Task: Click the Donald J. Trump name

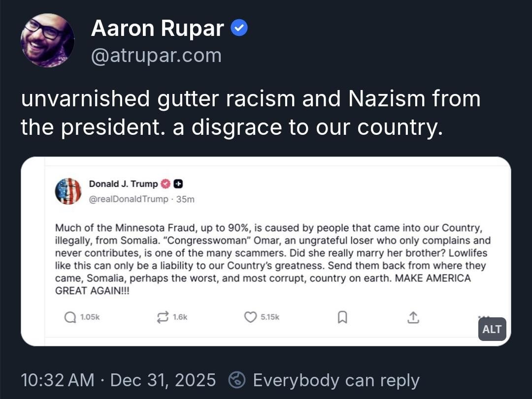Action: [x=123, y=184]
